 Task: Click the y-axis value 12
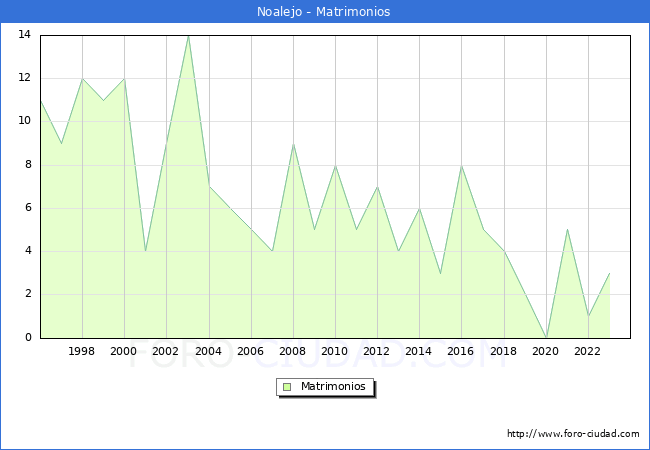pos(24,77)
